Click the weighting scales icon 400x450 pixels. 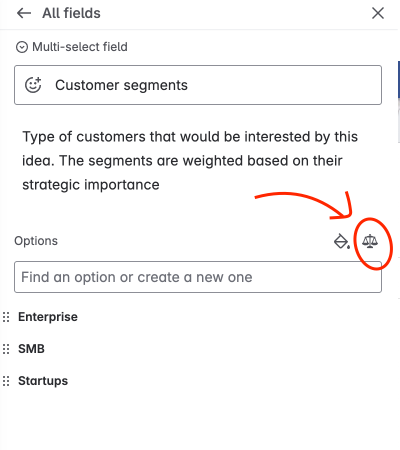click(x=370, y=241)
